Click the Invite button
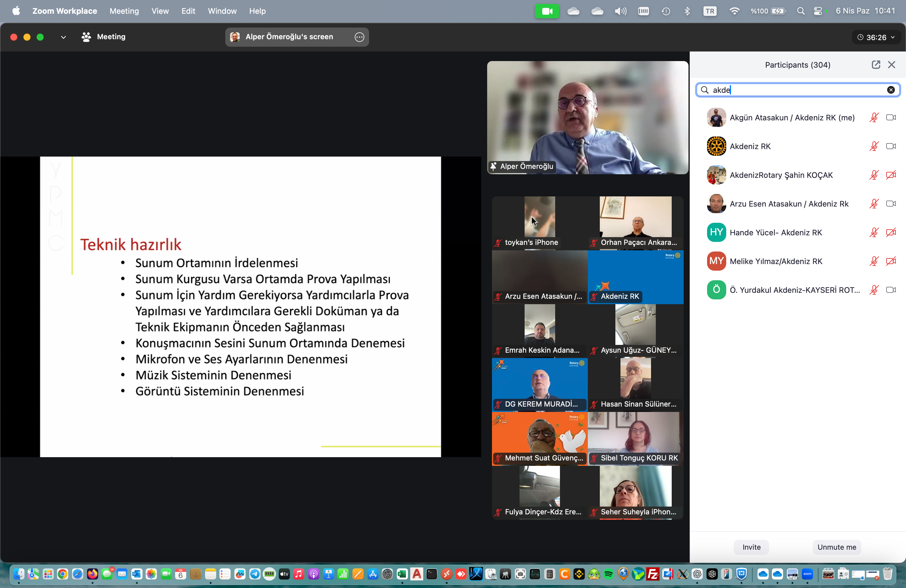The height and width of the screenshot is (588, 906). [x=751, y=547]
